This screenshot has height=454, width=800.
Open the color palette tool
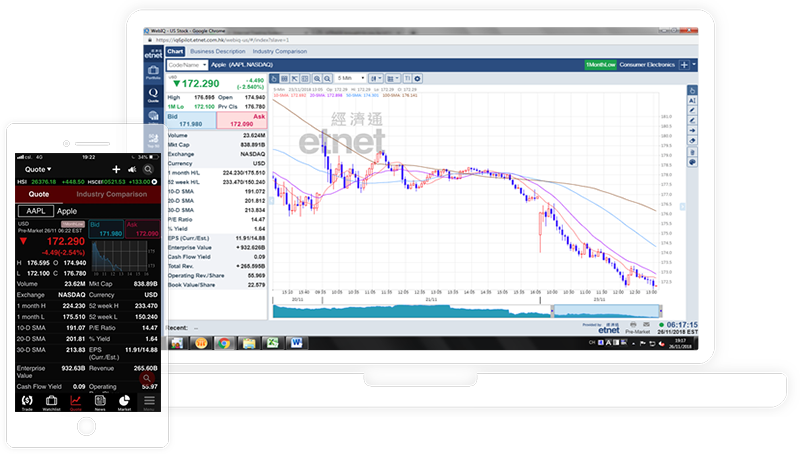point(692,162)
